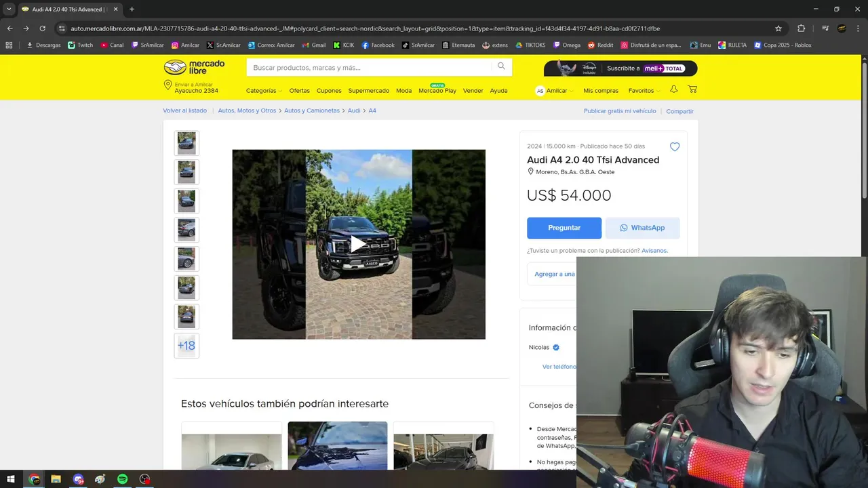Bookmark this page with star icon
868x488 pixels.
[x=778, y=28]
